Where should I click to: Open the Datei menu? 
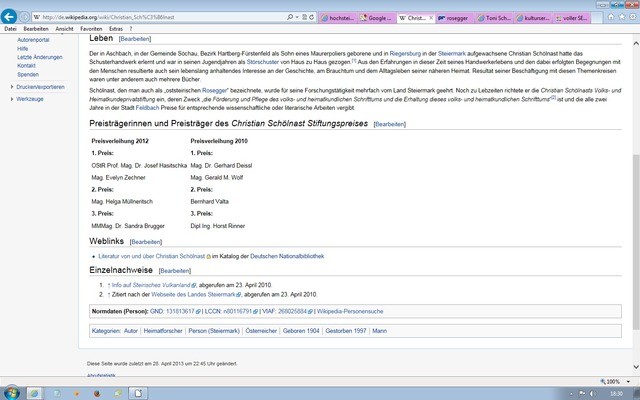(10, 29)
